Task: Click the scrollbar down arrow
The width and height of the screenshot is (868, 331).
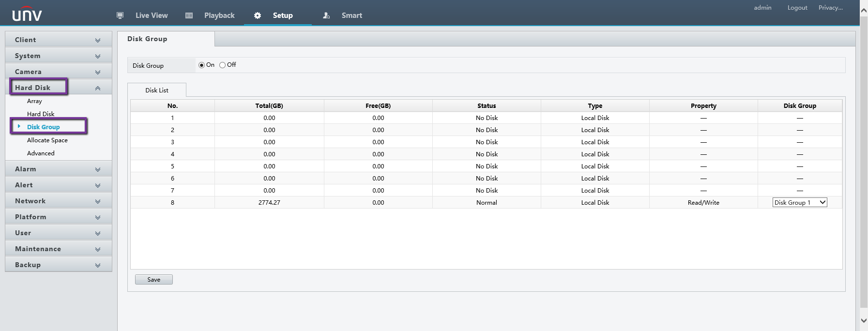Action: coord(863,320)
